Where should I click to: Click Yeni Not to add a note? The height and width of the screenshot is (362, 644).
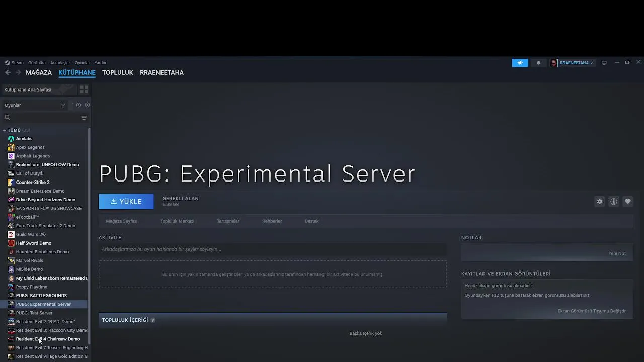click(617, 253)
